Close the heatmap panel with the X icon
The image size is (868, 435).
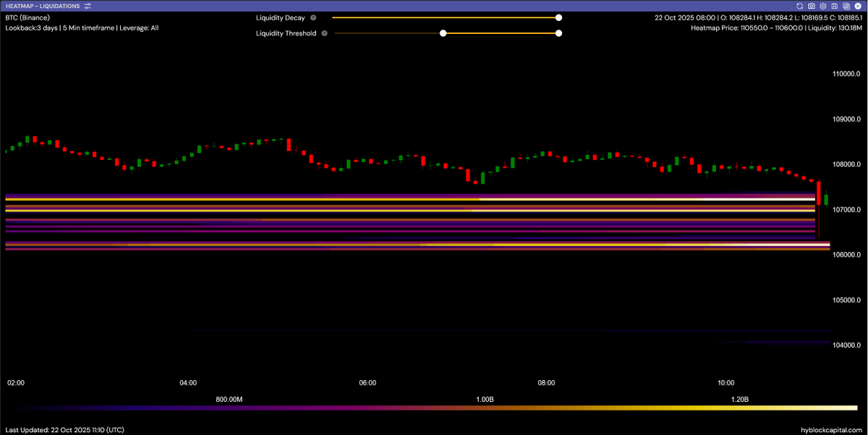point(857,6)
